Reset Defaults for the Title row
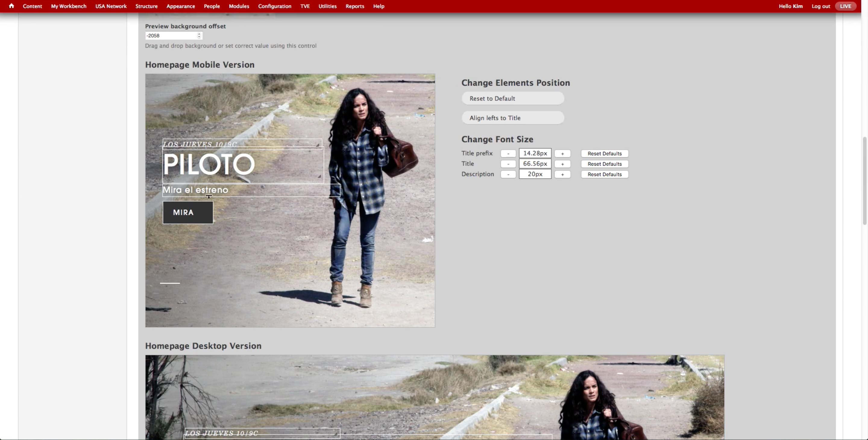Viewport: 868px width, 440px height. [x=604, y=164]
